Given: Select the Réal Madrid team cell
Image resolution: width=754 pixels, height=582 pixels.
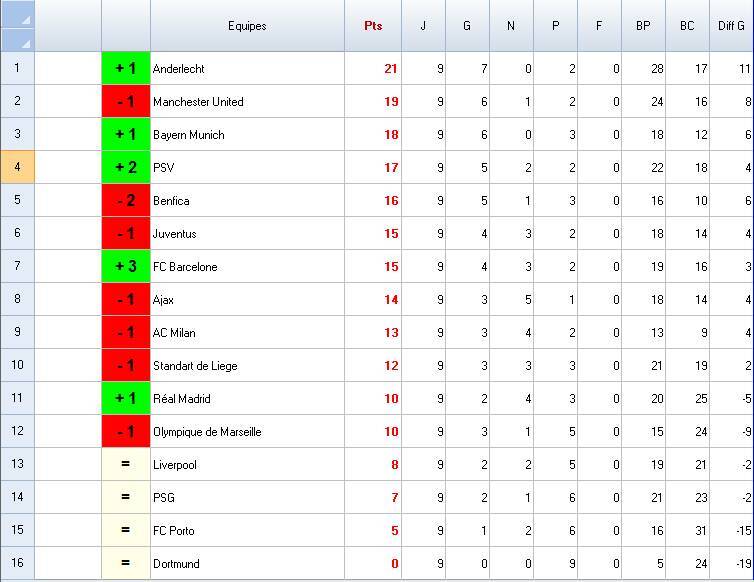Looking at the screenshot, I should pos(246,399).
